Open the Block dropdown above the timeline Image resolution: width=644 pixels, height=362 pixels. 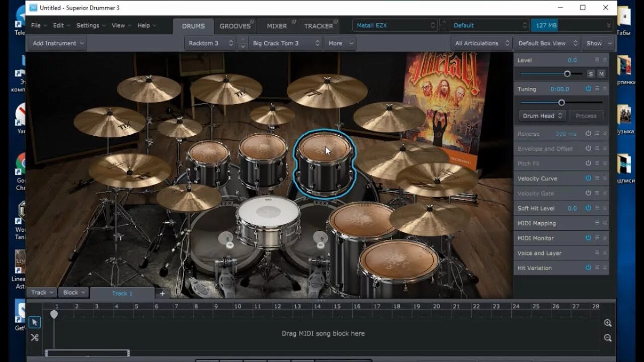74,292
